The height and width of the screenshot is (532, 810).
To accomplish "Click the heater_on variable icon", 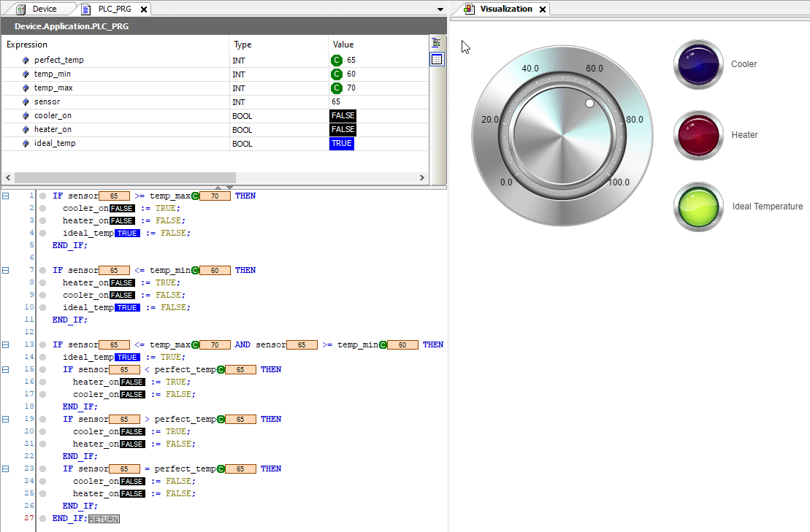I will click(26, 130).
